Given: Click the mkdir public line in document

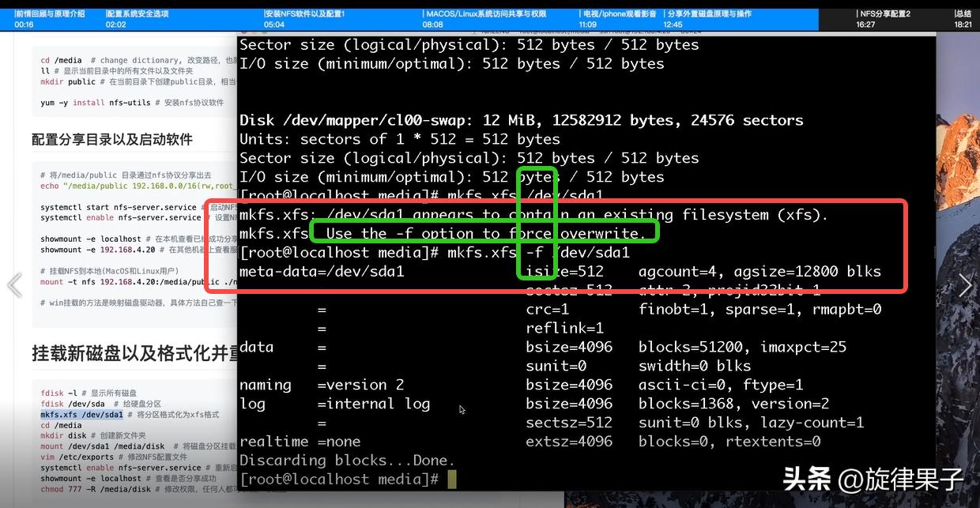Looking at the screenshot, I should tap(138, 81).
